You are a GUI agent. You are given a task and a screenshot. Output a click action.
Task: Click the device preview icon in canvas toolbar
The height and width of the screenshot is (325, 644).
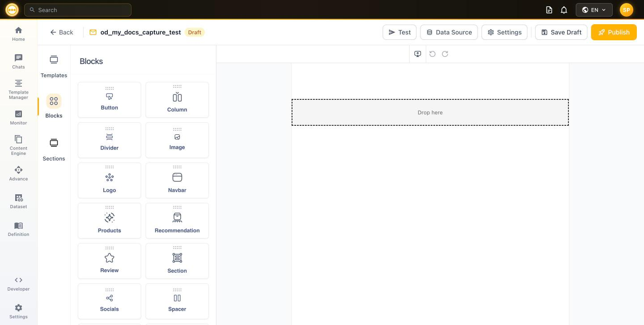click(418, 54)
